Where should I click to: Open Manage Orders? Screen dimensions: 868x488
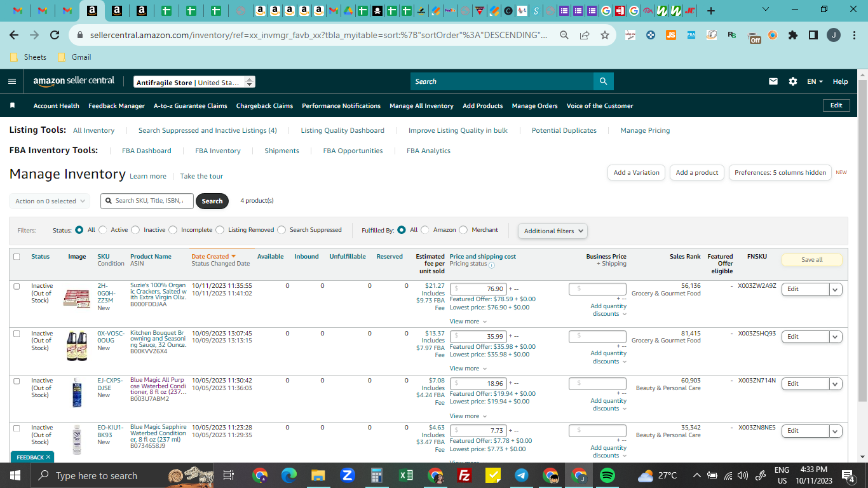click(x=534, y=106)
